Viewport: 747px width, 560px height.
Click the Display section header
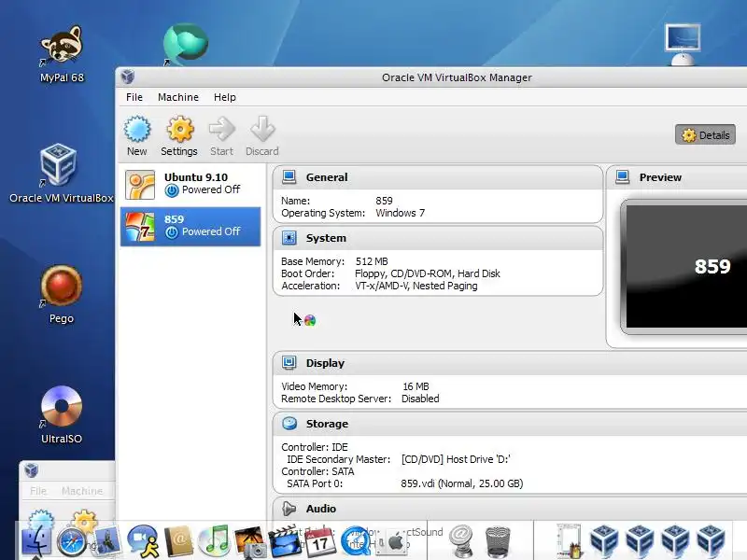(x=510, y=363)
